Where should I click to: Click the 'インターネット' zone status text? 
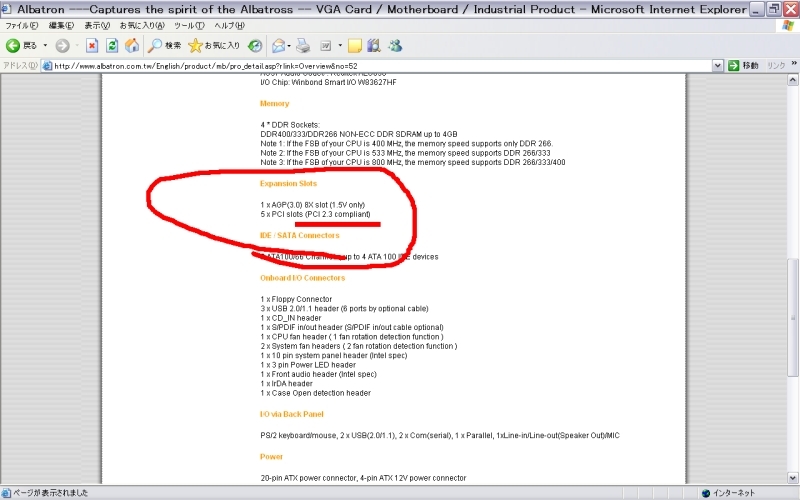pyautogui.click(x=733, y=493)
